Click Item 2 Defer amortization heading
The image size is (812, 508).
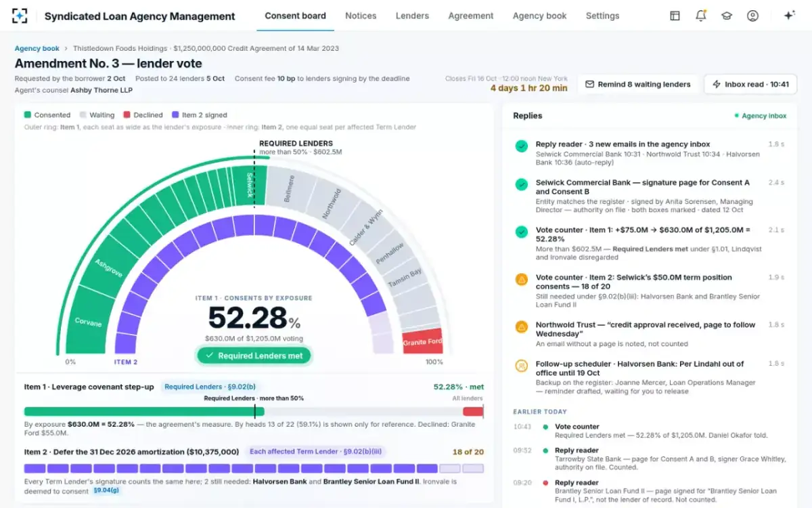[x=131, y=452]
